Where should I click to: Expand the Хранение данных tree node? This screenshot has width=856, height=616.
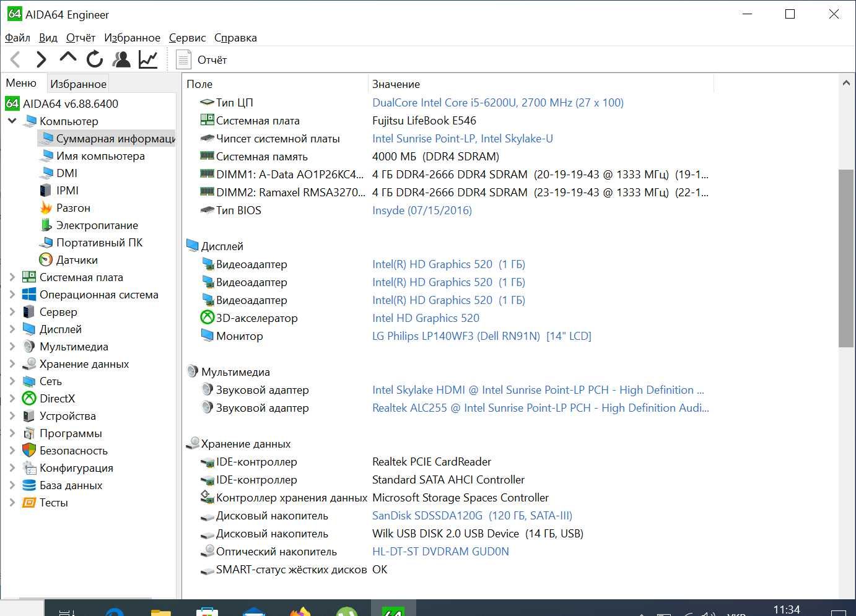tap(12, 364)
